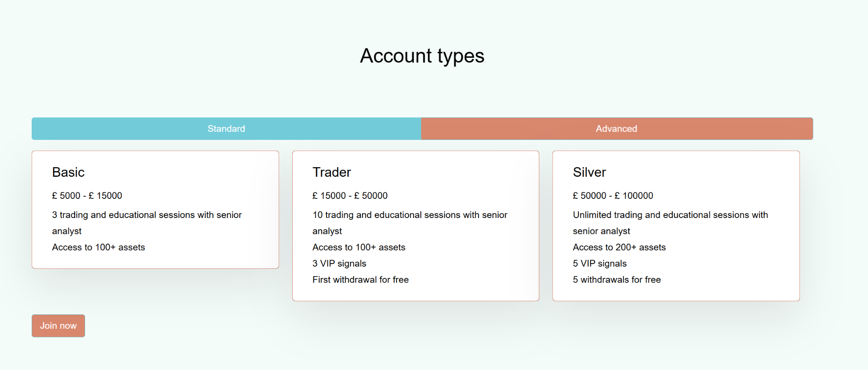The image size is (868, 370).
Task: Click the £ 50000 - £ 100000 price range
Action: [x=613, y=196]
